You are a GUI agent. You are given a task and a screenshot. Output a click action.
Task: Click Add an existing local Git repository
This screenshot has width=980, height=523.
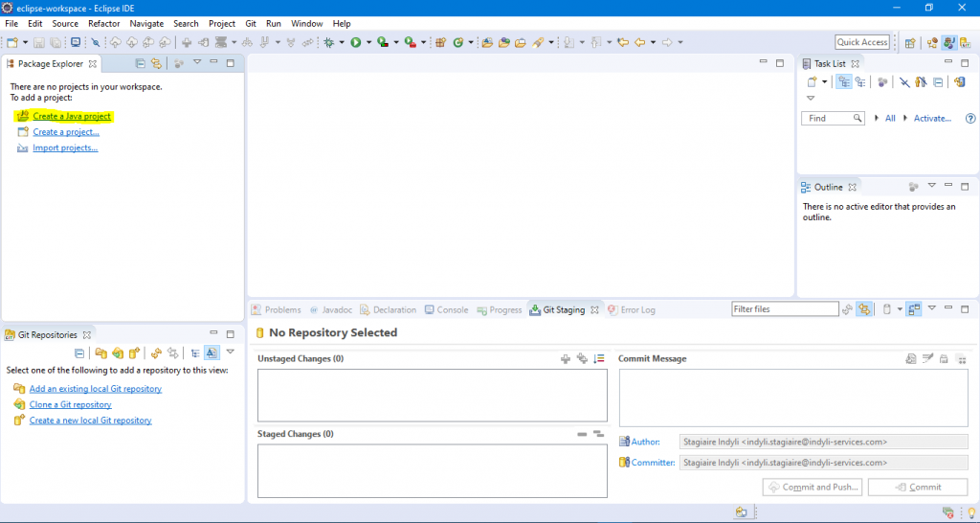pyautogui.click(x=96, y=389)
